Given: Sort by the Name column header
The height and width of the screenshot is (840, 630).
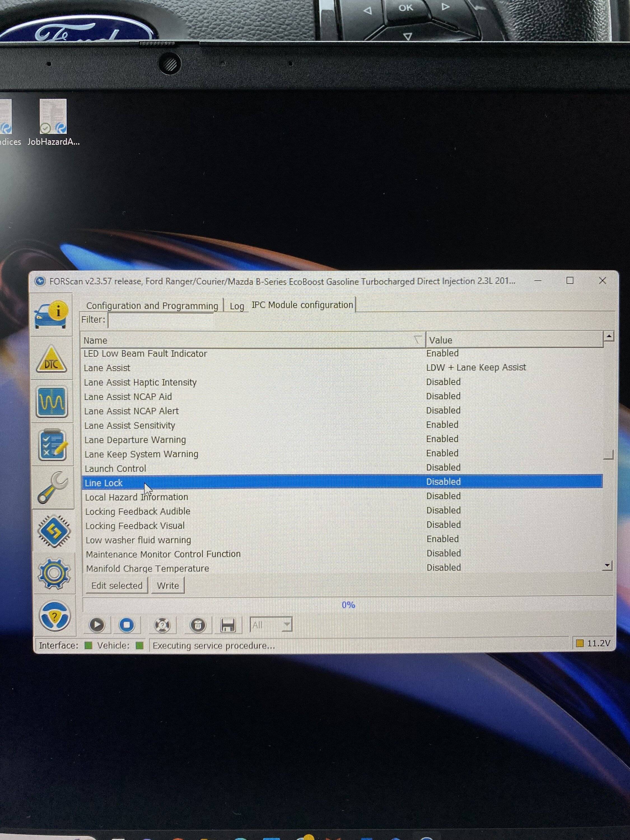Looking at the screenshot, I should pyautogui.click(x=253, y=340).
